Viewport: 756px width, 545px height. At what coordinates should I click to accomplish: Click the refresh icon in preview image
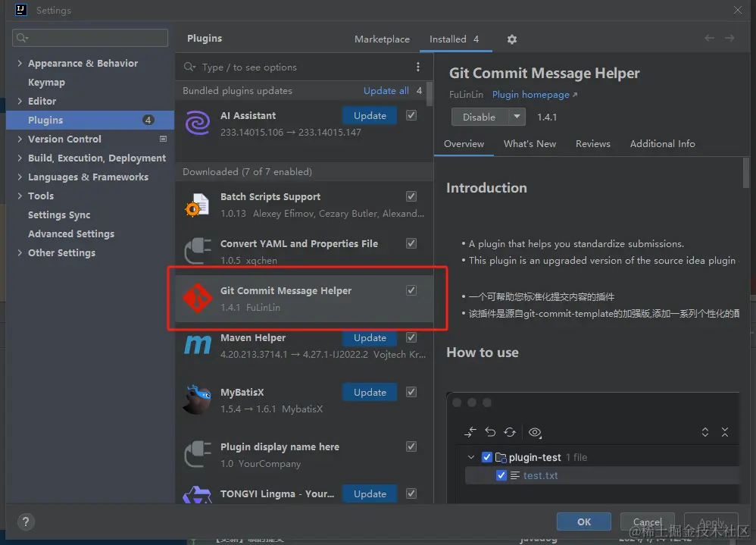pos(510,432)
